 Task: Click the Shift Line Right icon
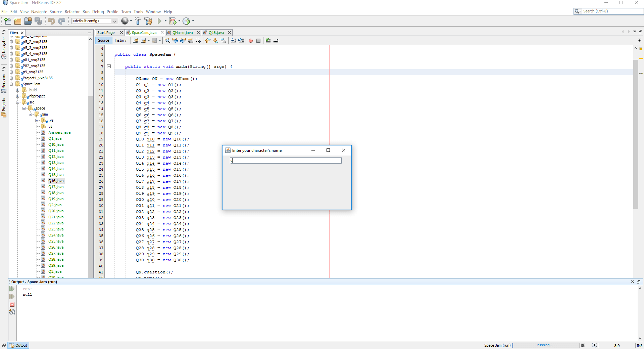pos(241,41)
